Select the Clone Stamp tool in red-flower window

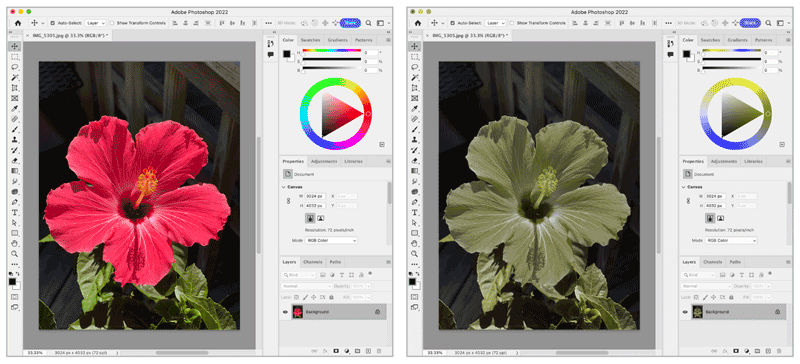pyautogui.click(x=15, y=139)
